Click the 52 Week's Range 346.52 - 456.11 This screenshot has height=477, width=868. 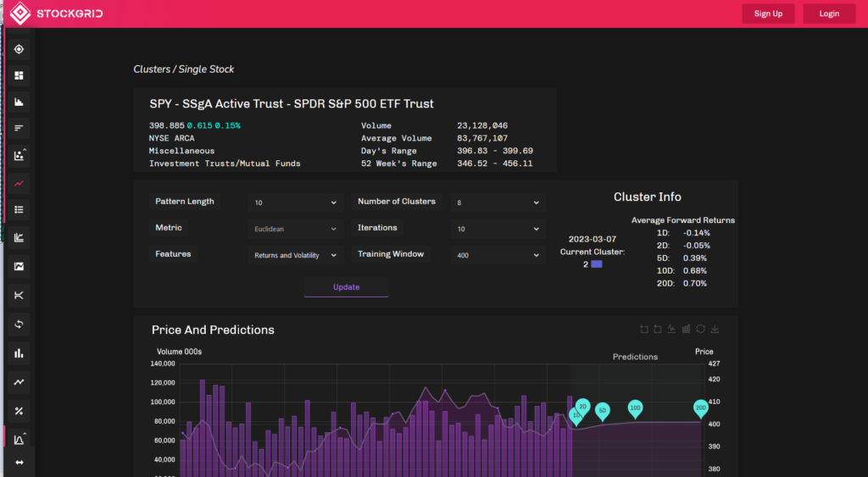click(495, 164)
